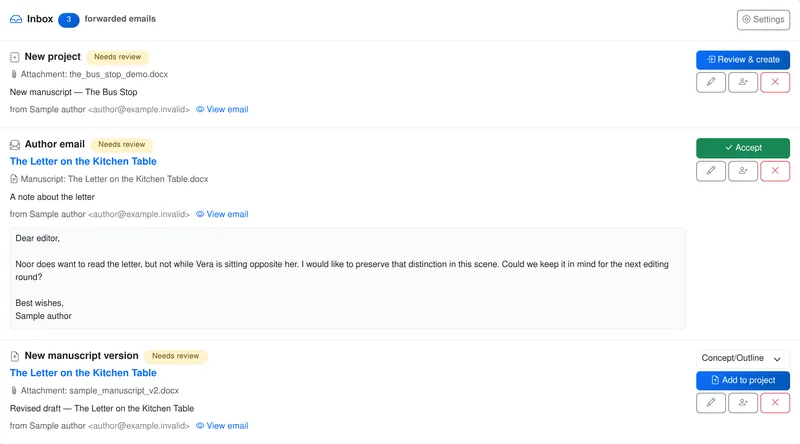Click Add to project button

tap(743, 380)
